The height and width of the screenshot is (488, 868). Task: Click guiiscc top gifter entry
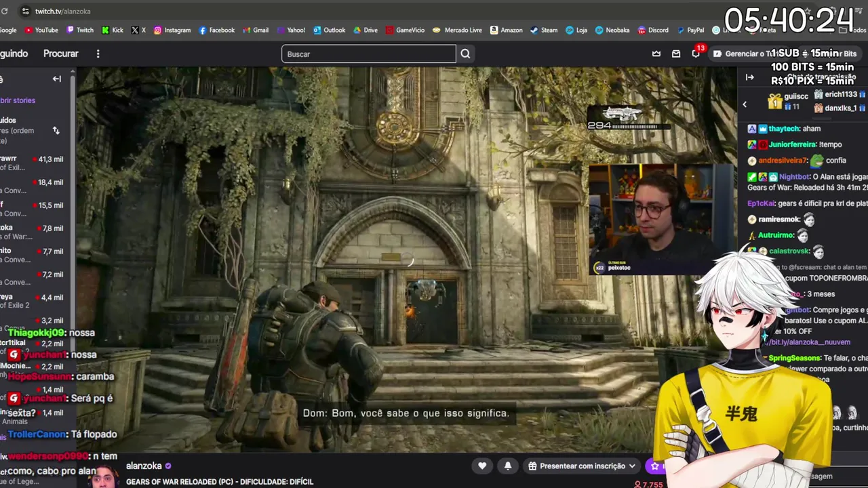click(x=788, y=102)
